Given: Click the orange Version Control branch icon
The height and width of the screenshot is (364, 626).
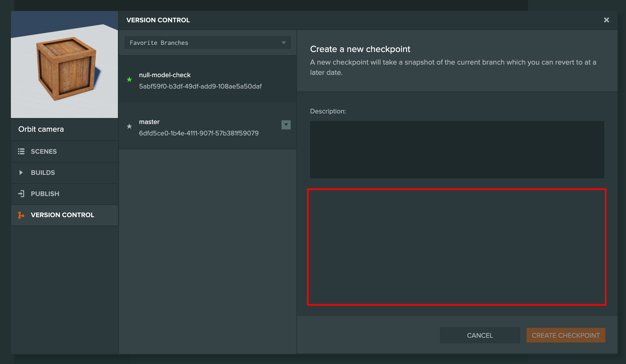Looking at the screenshot, I should pyautogui.click(x=21, y=215).
